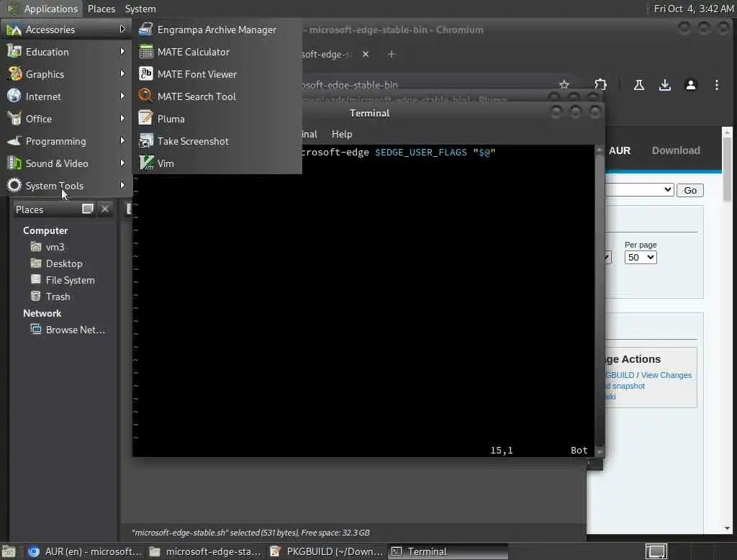The width and height of the screenshot is (737, 560).
Task: Click the View Changes link
Action: point(666,375)
